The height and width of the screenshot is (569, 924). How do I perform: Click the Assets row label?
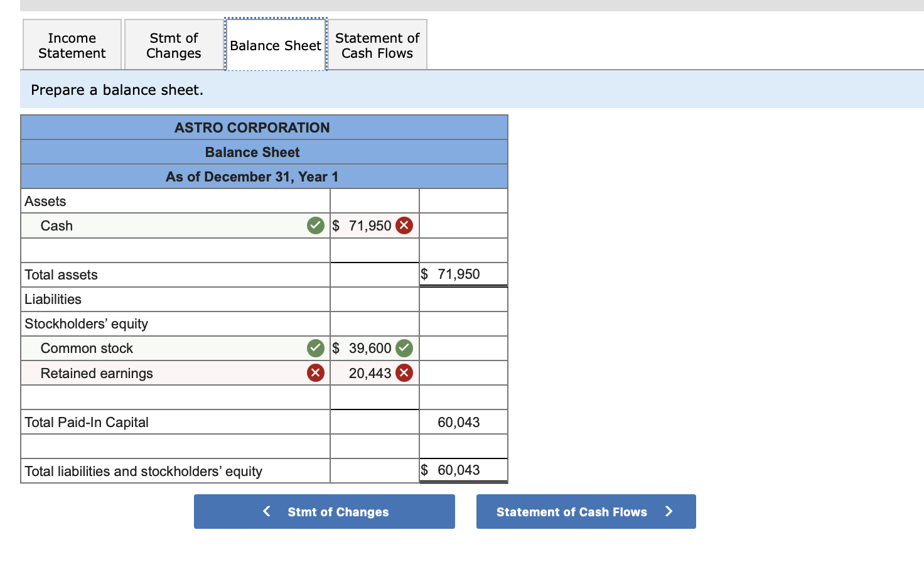(x=45, y=201)
